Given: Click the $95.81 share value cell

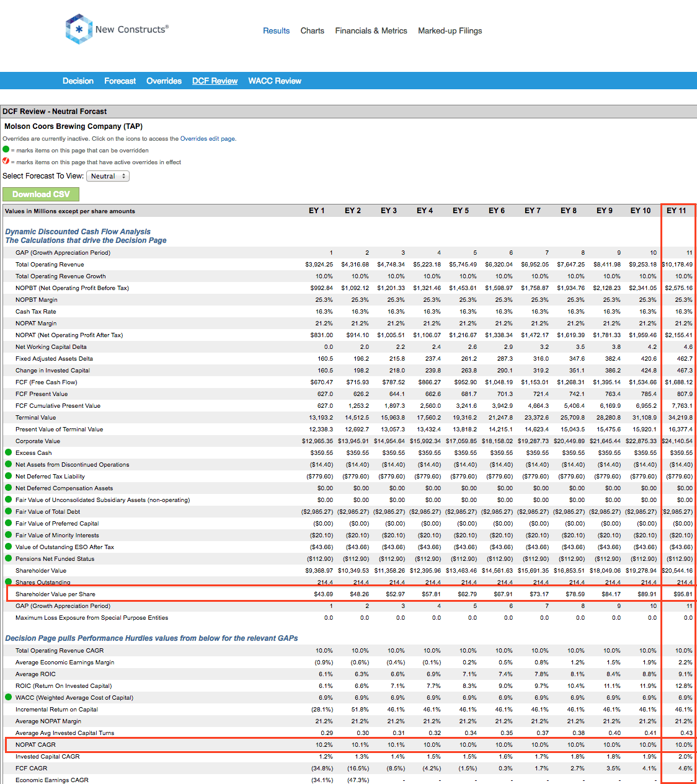Looking at the screenshot, I should coord(683,594).
